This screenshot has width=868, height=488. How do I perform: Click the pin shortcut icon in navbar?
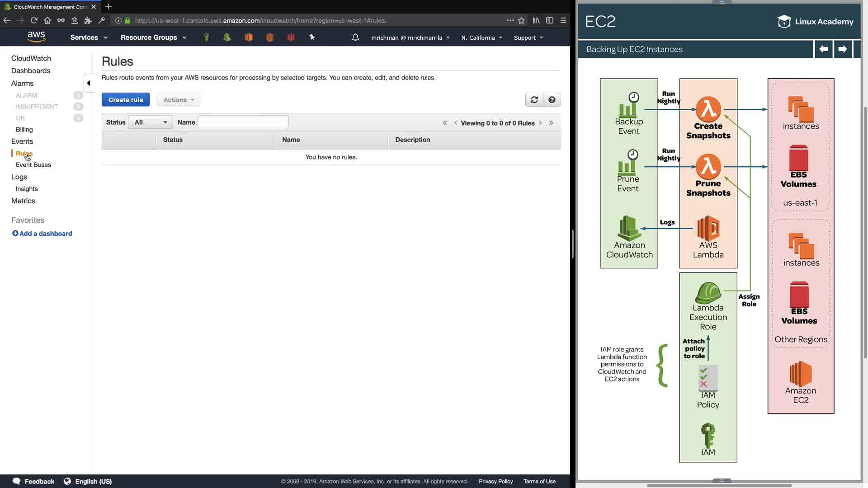click(x=312, y=38)
